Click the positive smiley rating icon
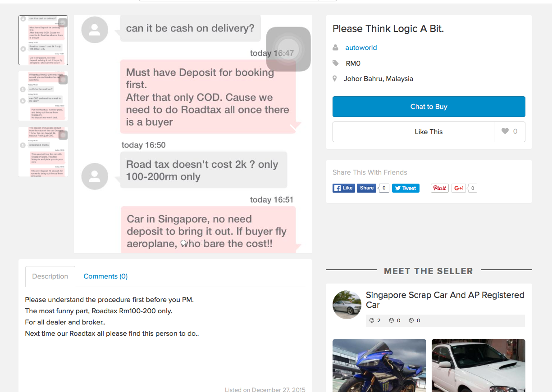The height and width of the screenshot is (392, 552). [x=372, y=320]
